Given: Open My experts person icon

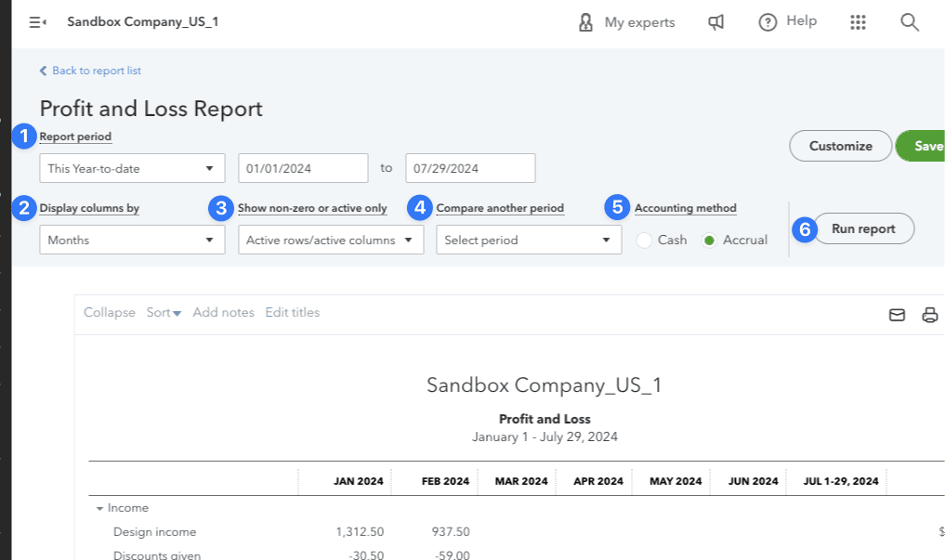Looking at the screenshot, I should point(585,22).
